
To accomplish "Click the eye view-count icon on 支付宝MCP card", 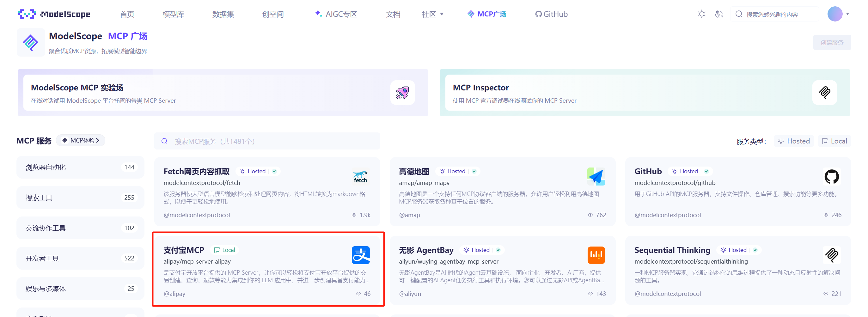I will [x=358, y=294].
